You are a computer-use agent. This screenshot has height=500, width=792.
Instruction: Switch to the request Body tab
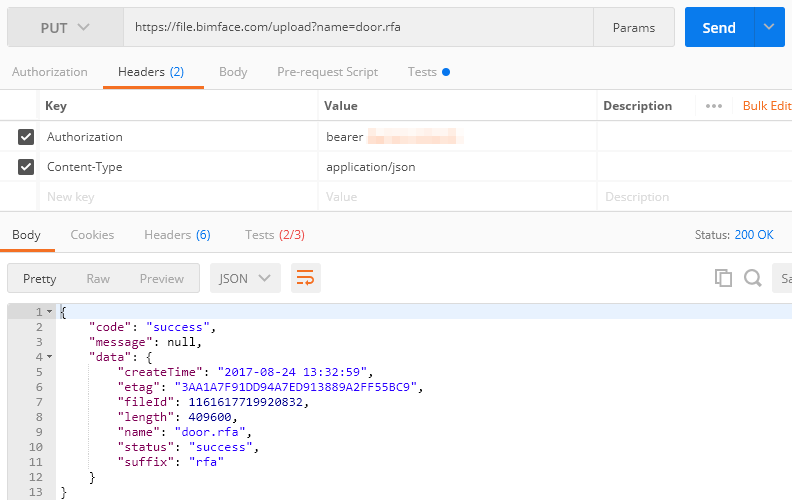pyautogui.click(x=233, y=72)
